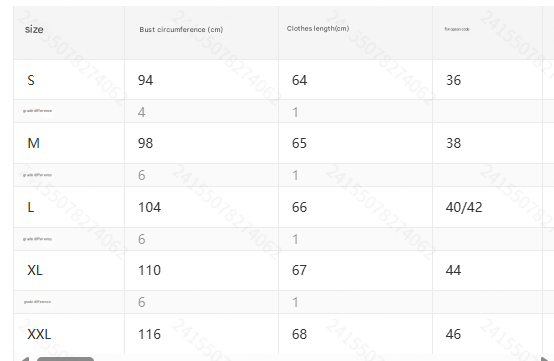Click the grade difference 4 cell
Screen dimensions: 554x361
click(201, 111)
